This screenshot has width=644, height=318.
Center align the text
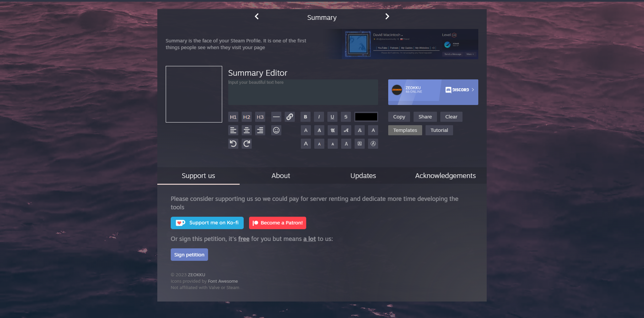point(247,130)
